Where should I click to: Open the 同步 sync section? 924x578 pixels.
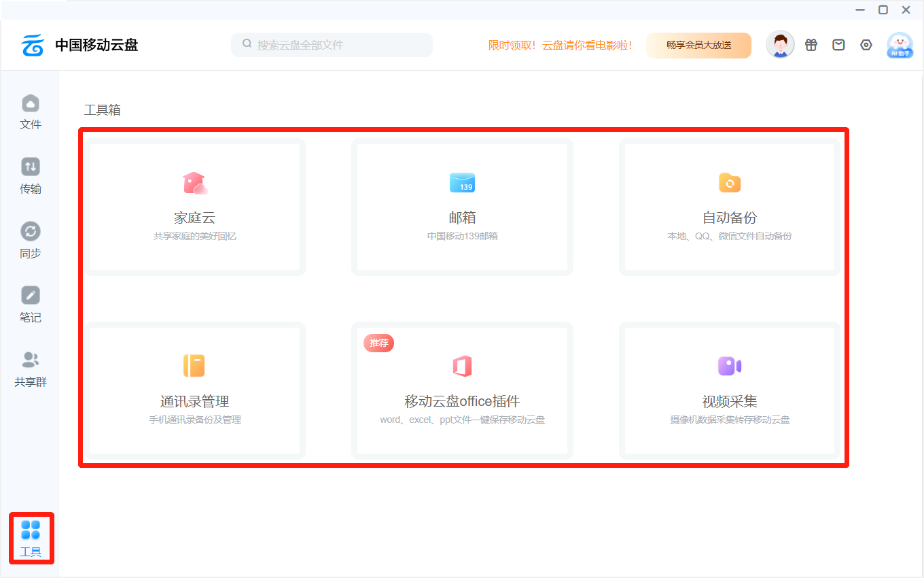(x=31, y=241)
